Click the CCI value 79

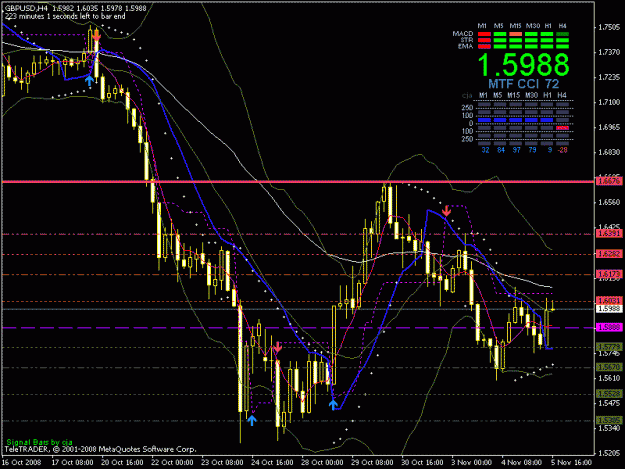[x=532, y=150]
